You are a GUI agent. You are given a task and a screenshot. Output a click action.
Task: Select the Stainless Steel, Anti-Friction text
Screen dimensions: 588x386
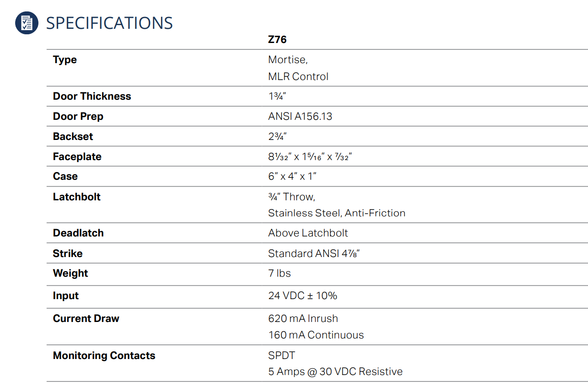click(x=337, y=213)
